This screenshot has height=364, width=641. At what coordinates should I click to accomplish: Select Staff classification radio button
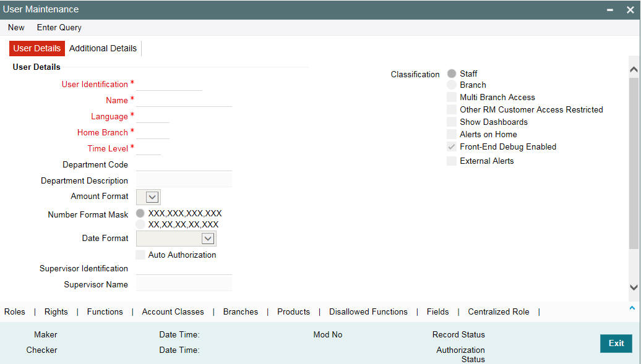pos(451,74)
